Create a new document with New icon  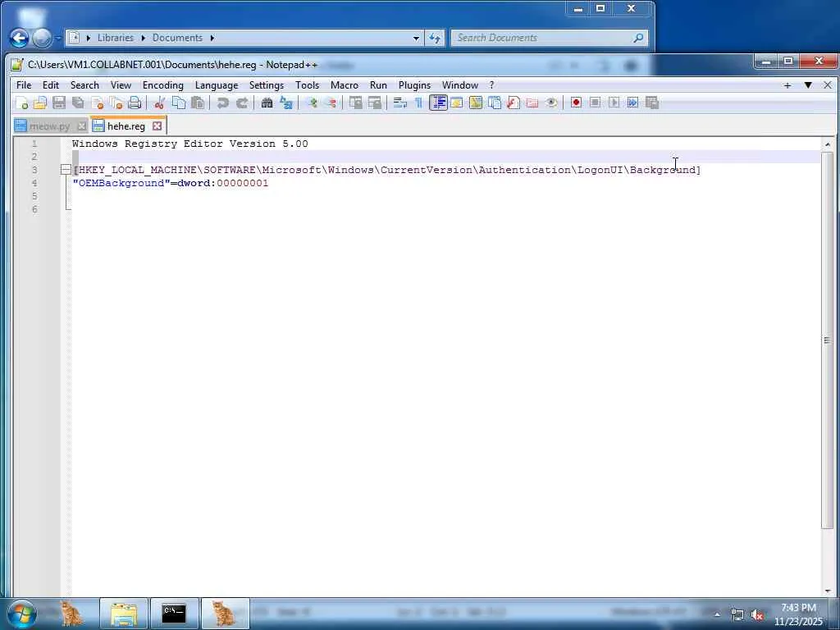point(21,103)
